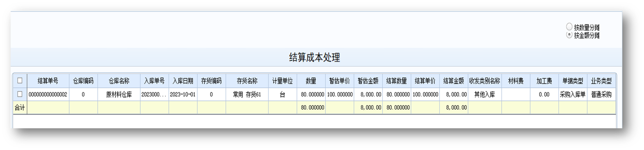Image resolution: width=644 pixels, height=150 pixels.
Task: Select the 其他入库 category cell
Action: [485, 95]
